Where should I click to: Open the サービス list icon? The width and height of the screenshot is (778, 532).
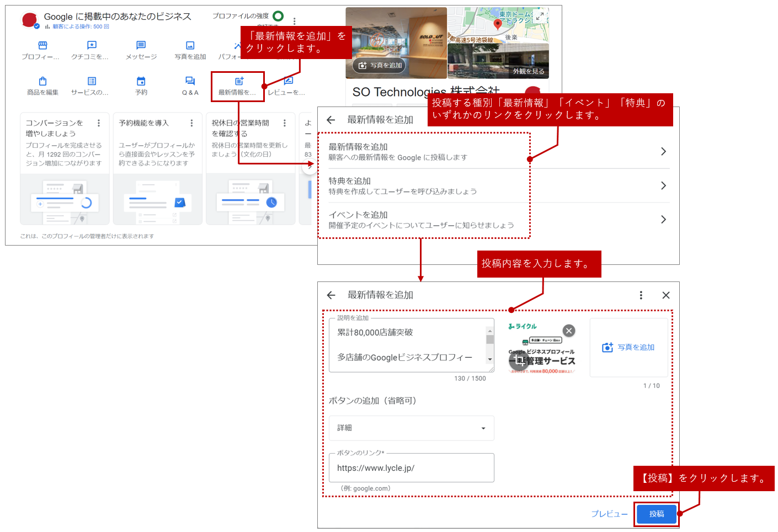tap(92, 82)
